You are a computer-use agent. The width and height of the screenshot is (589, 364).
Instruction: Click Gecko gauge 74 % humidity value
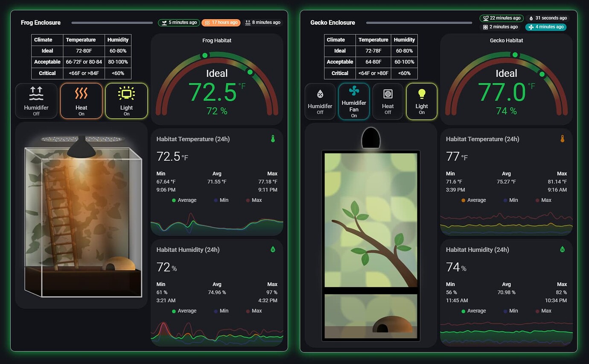pyautogui.click(x=507, y=111)
